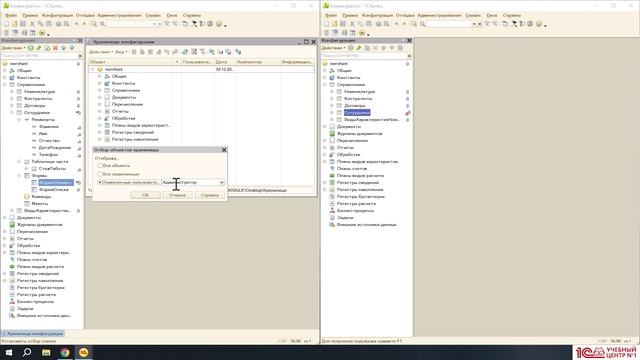The image size is (640, 360).
Task: Click the green Add icon in left Конфигурация panel
Action: click(x=31, y=48)
